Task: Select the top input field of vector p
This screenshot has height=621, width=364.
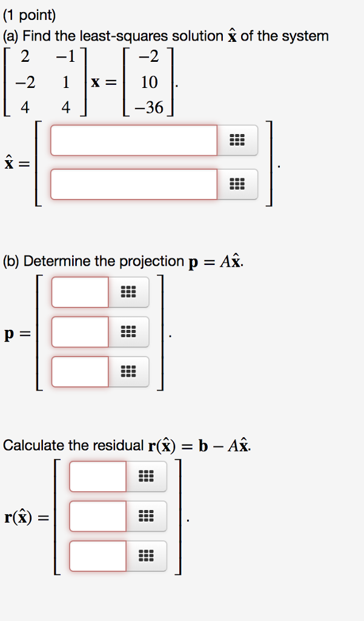Action: pos(79,292)
